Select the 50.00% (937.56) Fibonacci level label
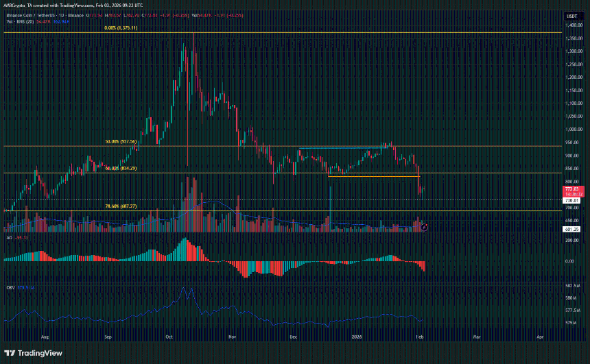 [x=122, y=143]
